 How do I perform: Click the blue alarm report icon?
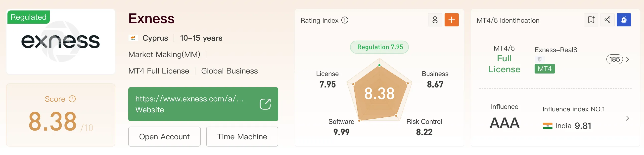tap(624, 20)
